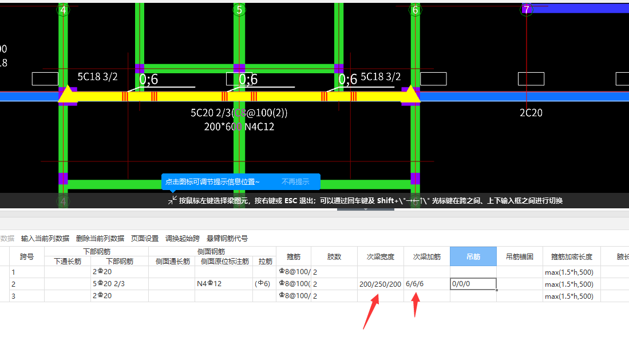Click the 5C20 2/3(C8@100(2)) beam label
The image size is (629, 364).
coord(239,113)
